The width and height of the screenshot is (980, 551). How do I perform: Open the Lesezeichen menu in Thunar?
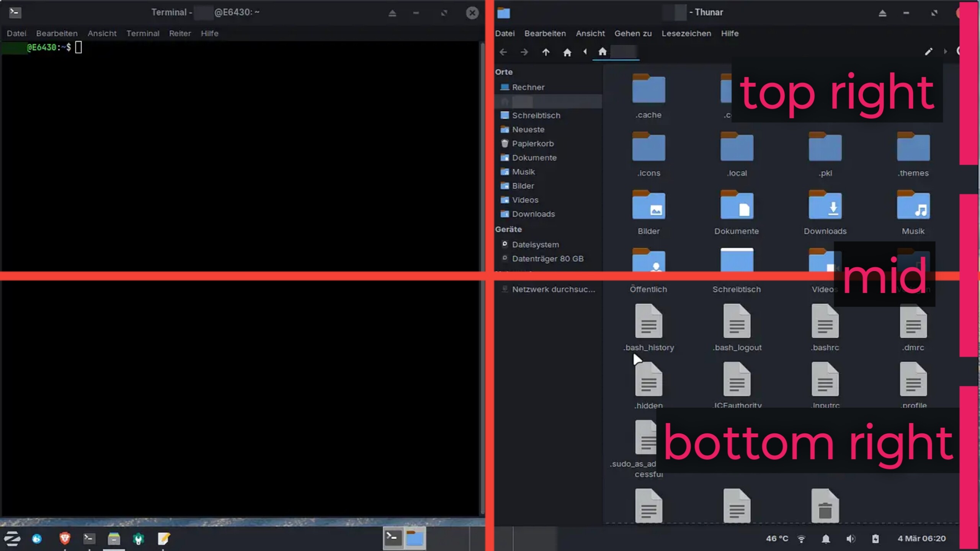(686, 33)
